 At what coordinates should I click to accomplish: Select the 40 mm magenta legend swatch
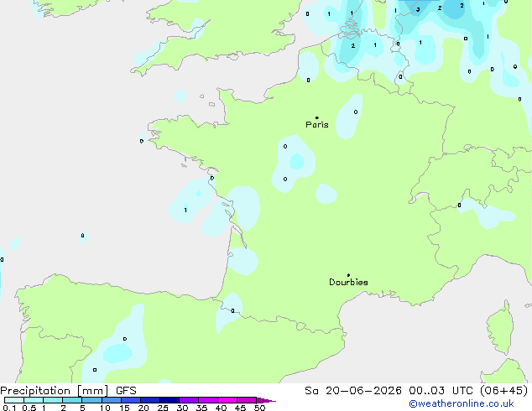[x=227, y=400]
